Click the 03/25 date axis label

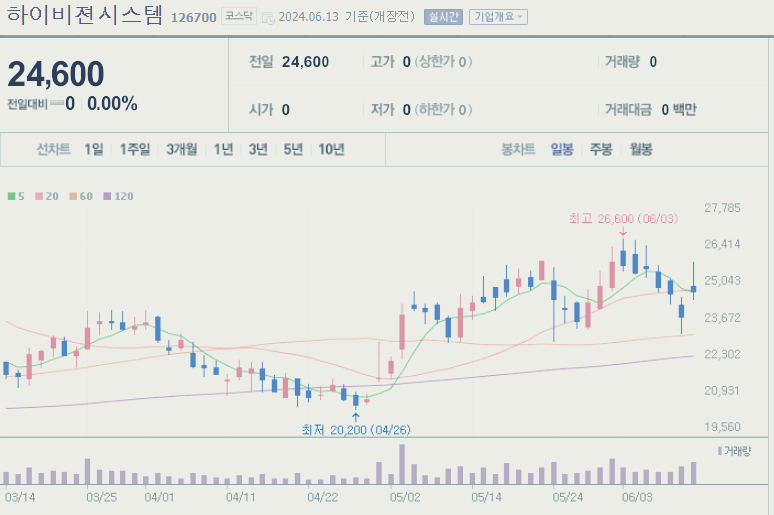tap(101, 497)
